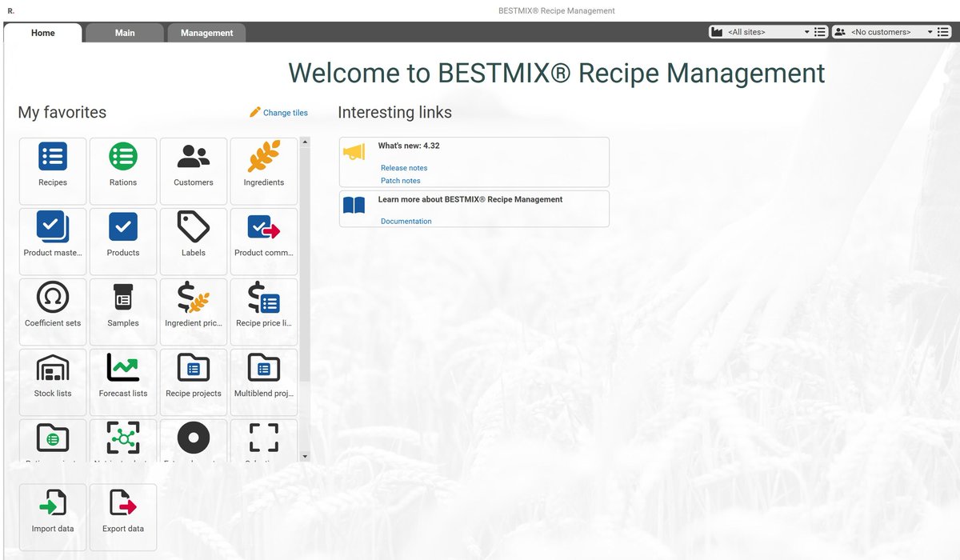Screen dimensions: 960x560
Task: Open the Product comm... tile
Action: (x=264, y=241)
